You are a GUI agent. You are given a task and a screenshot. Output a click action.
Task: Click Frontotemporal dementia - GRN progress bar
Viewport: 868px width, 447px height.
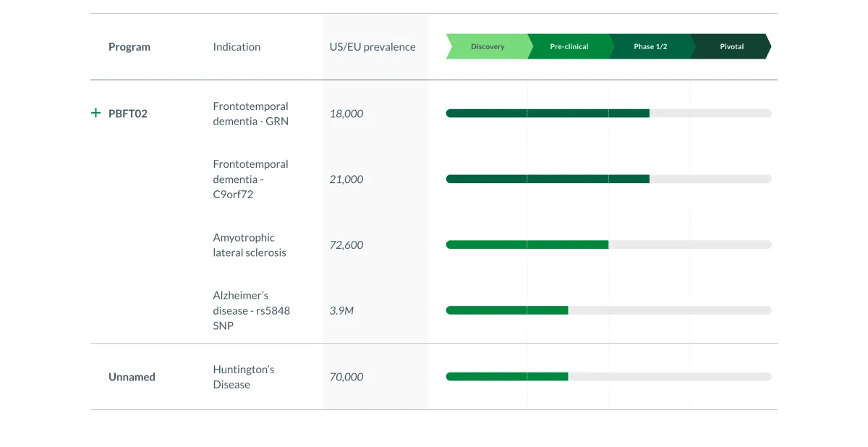click(x=608, y=113)
